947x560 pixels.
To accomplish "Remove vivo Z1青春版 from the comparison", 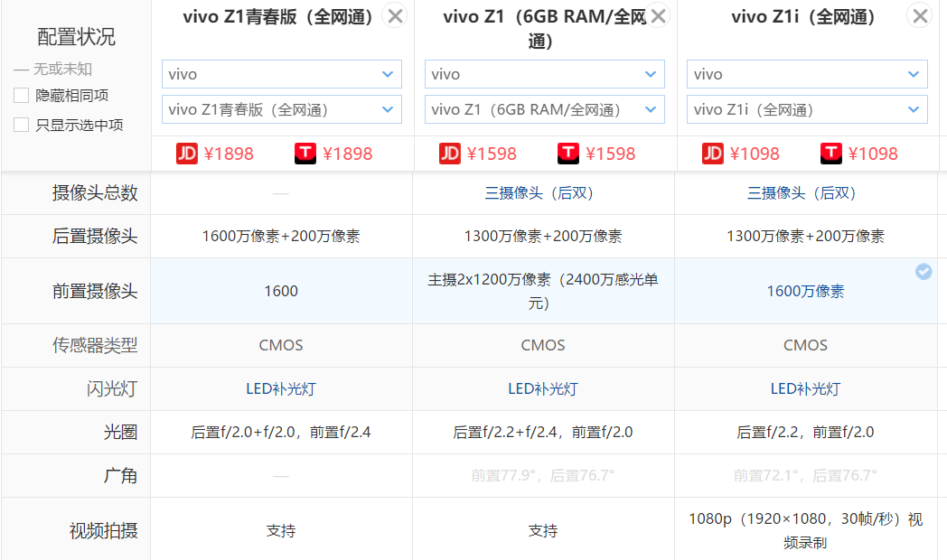I will [395, 16].
